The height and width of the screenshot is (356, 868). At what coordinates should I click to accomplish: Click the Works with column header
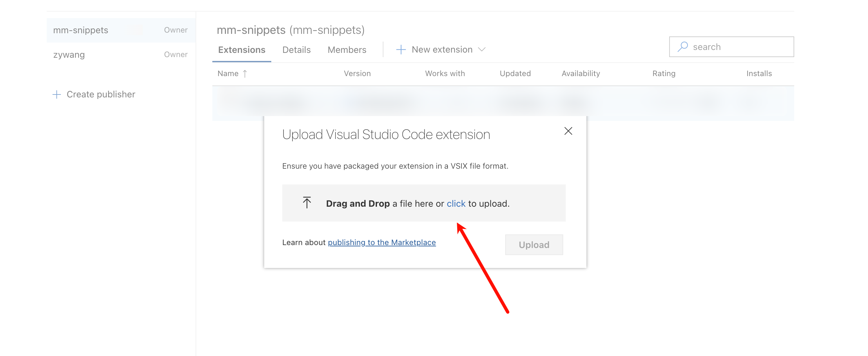click(445, 74)
